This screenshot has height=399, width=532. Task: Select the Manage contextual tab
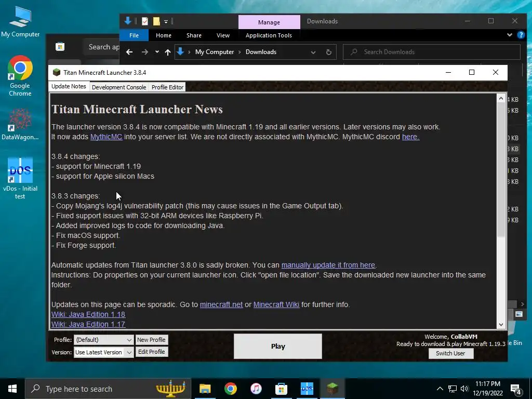(269, 22)
